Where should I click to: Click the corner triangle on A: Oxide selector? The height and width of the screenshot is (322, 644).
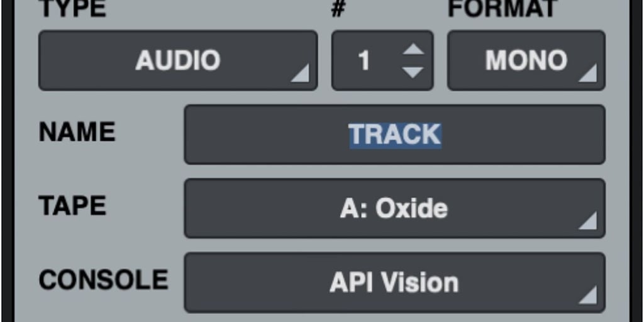[x=587, y=221]
